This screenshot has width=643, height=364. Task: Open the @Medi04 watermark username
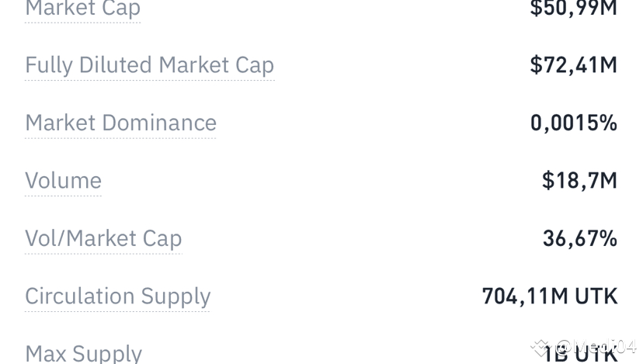[x=596, y=347]
